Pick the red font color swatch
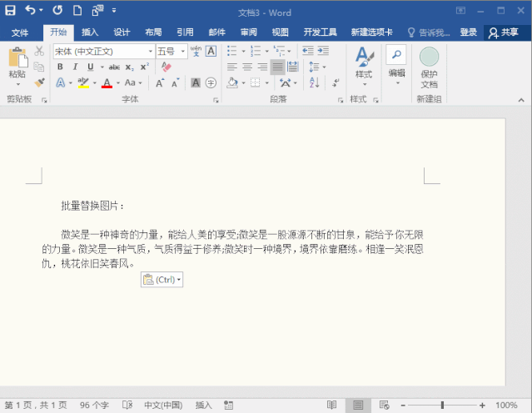 107,83
